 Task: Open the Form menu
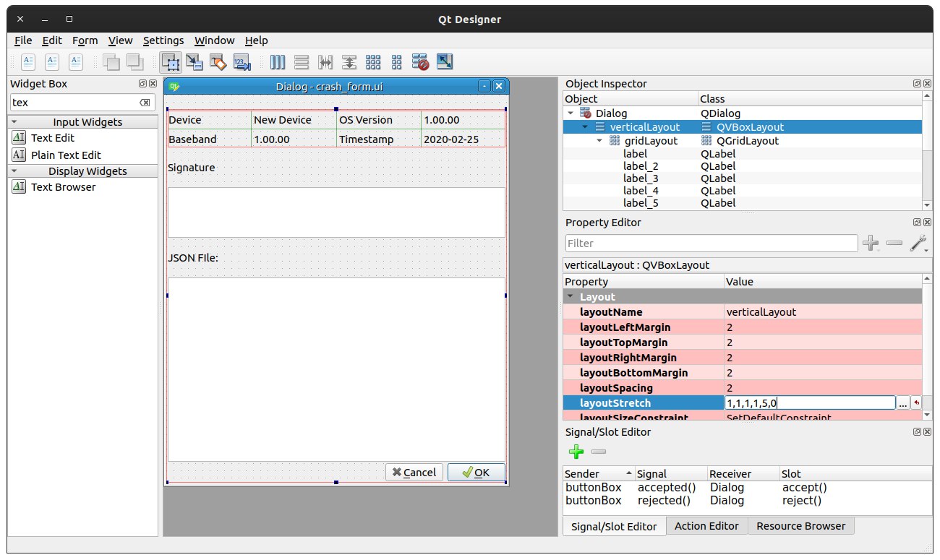click(x=85, y=40)
